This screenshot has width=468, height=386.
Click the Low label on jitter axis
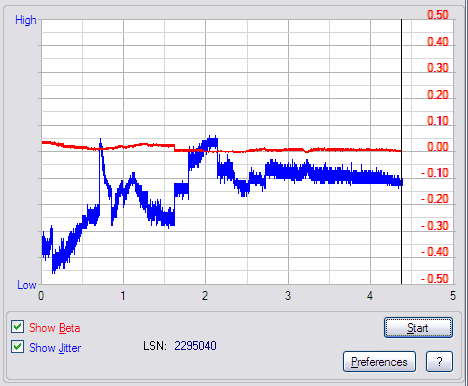pos(27,285)
